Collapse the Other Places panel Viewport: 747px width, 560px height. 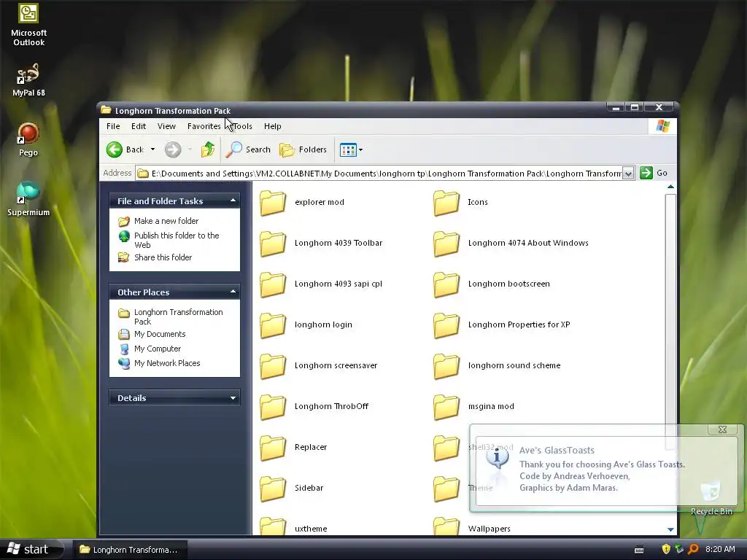pyautogui.click(x=233, y=292)
